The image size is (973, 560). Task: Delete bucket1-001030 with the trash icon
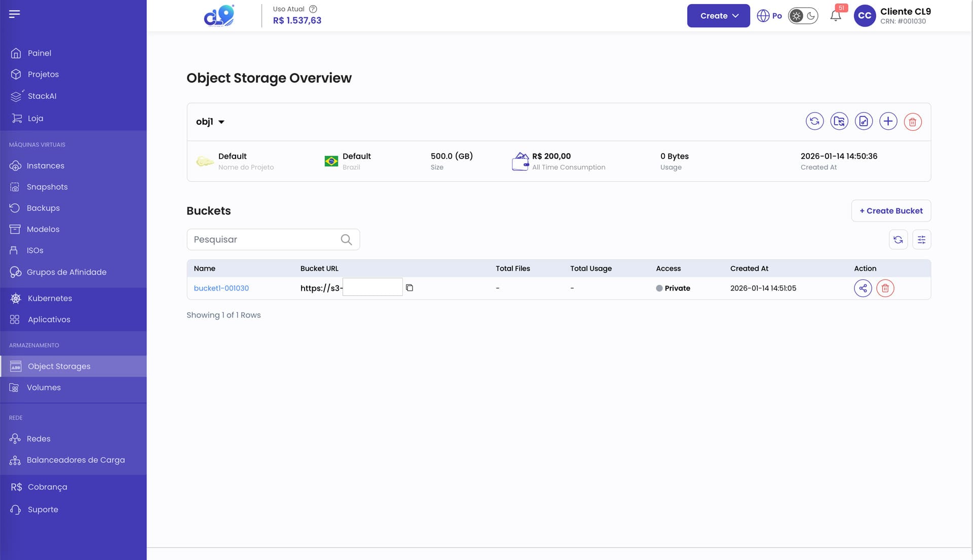click(x=885, y=288)
